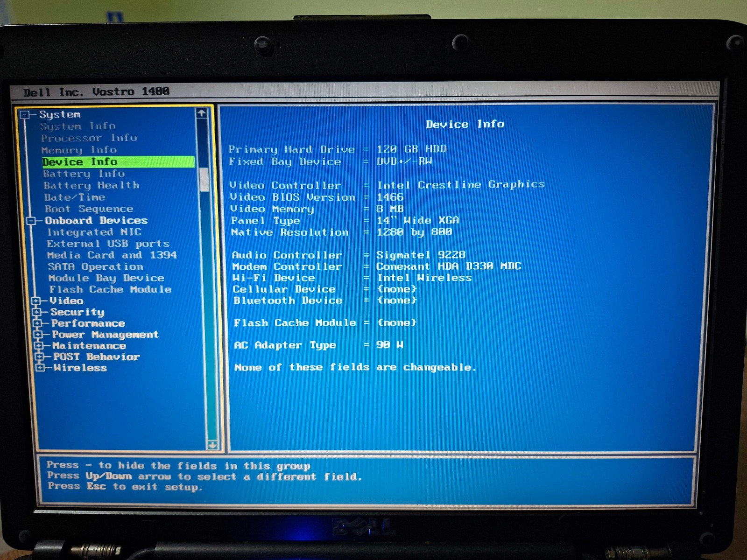Screen dimensions: 747x560
Task: Click Intel Crestline Graphics value
Action: pos(461,185)
